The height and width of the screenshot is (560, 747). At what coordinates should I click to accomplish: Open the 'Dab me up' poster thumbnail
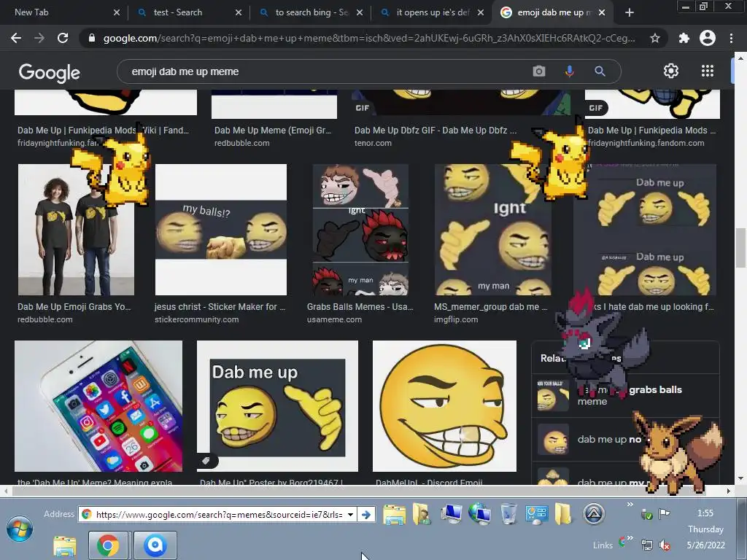click(277, 405)
